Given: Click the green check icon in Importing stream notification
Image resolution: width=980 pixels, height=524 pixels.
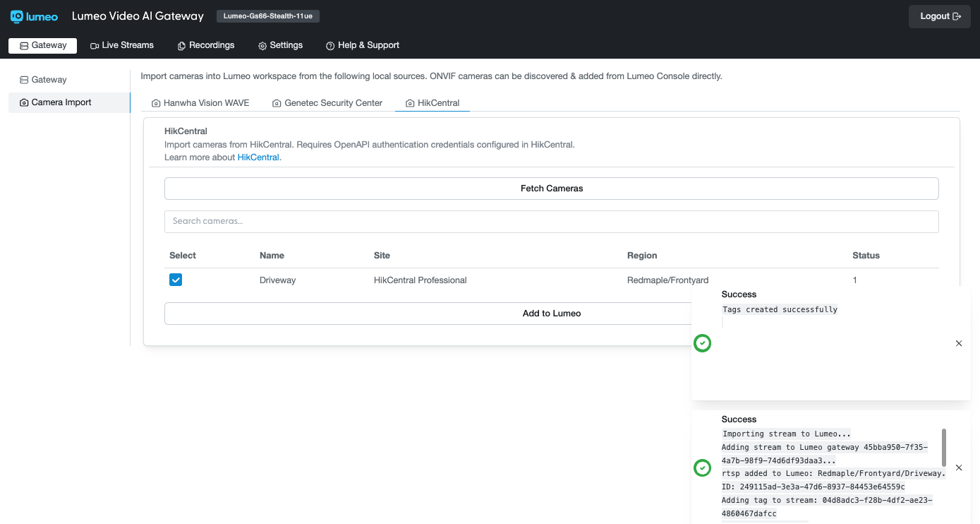Looking at the screenshot, I should pyautogui.click(x=702, y=468).
